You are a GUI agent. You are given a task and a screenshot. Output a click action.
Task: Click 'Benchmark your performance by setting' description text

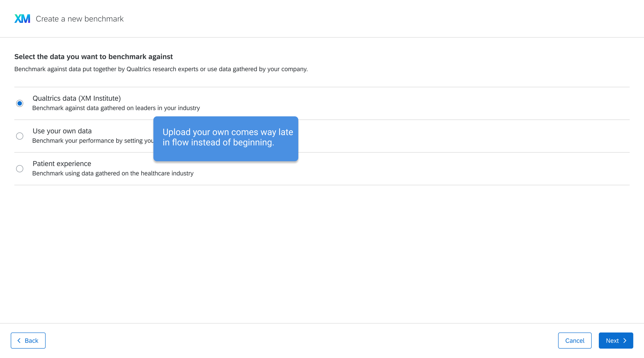point(93,141)
